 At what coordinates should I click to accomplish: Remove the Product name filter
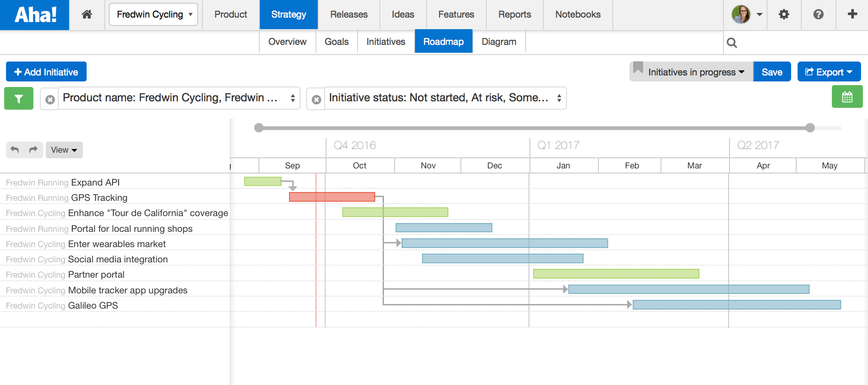[50, 99]
